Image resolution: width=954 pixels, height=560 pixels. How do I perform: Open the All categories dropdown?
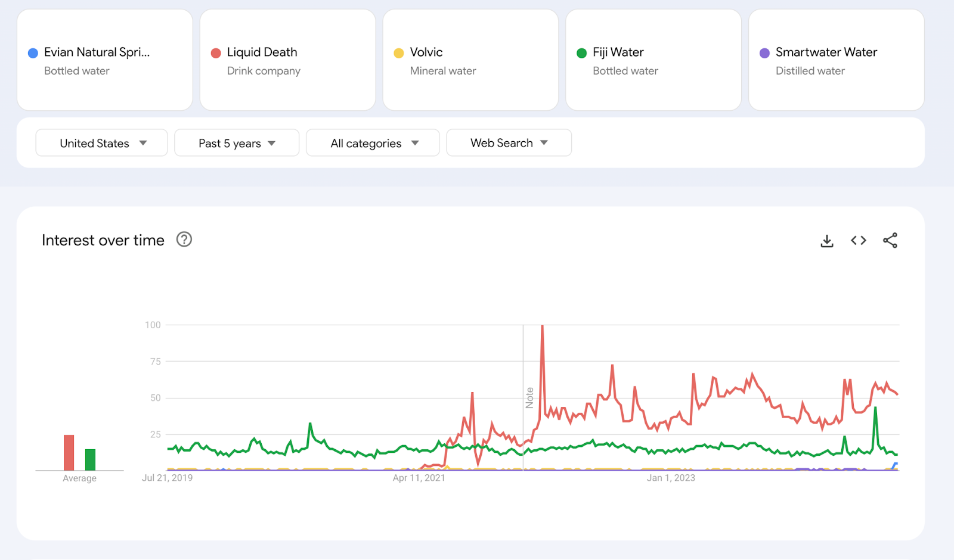[373, 143]
